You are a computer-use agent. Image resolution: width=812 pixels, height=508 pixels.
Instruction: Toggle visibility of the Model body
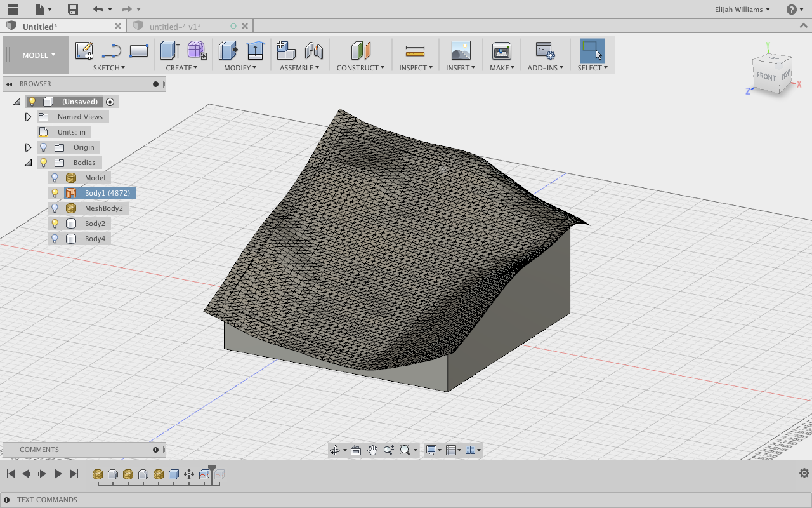tap(54, 177)
